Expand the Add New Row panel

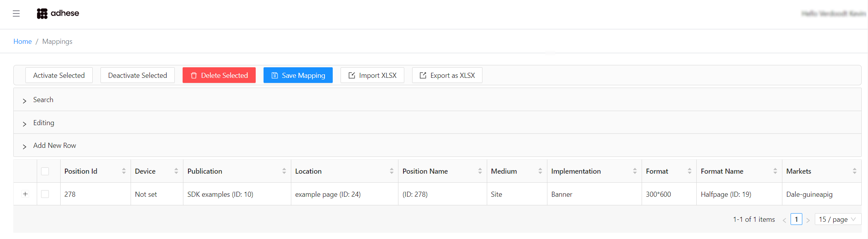coord(437,146)
